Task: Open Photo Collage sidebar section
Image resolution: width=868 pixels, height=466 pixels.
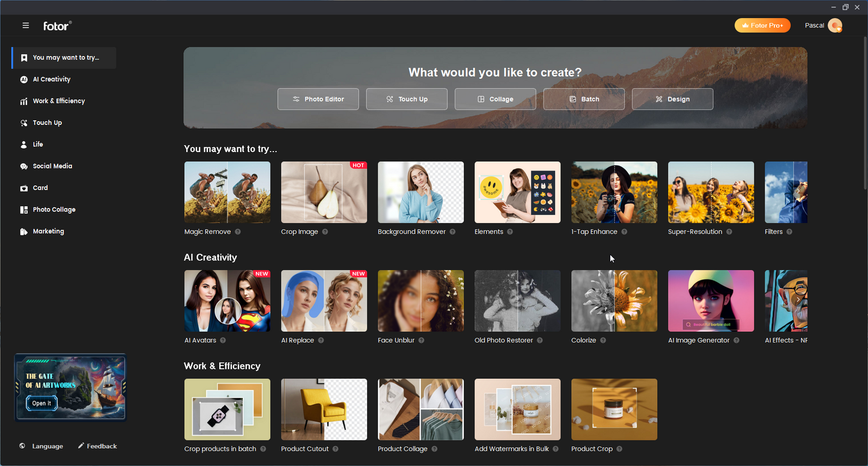Action: pos(54,210)
